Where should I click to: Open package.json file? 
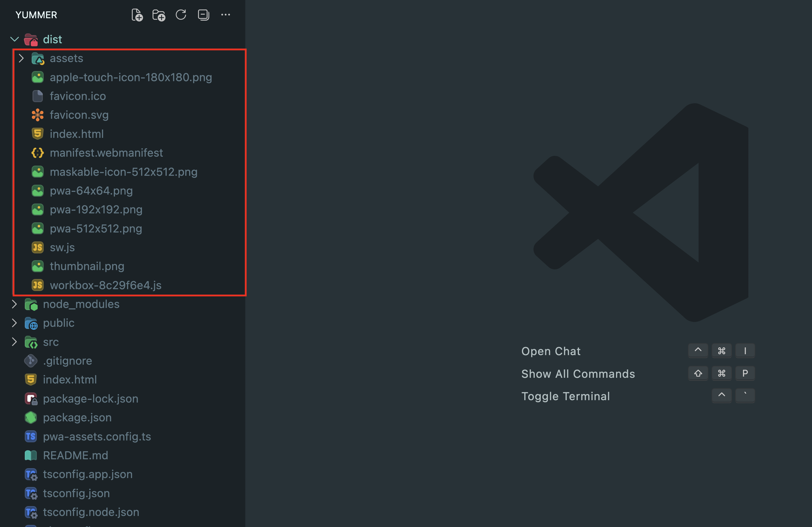coord(77,417)
